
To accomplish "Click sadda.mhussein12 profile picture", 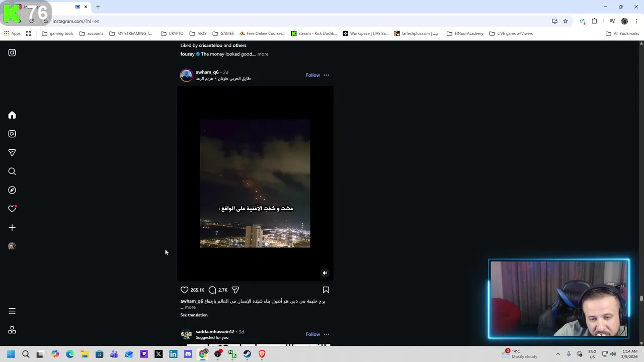I will click(187, 334).
